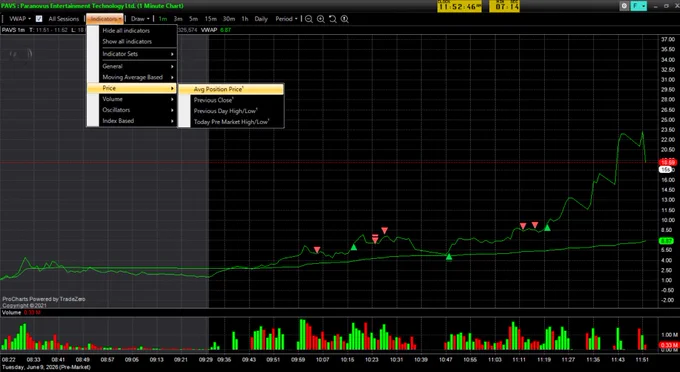
Task: Click the yellow 07:14 countdown display
Action: (505, 6)
